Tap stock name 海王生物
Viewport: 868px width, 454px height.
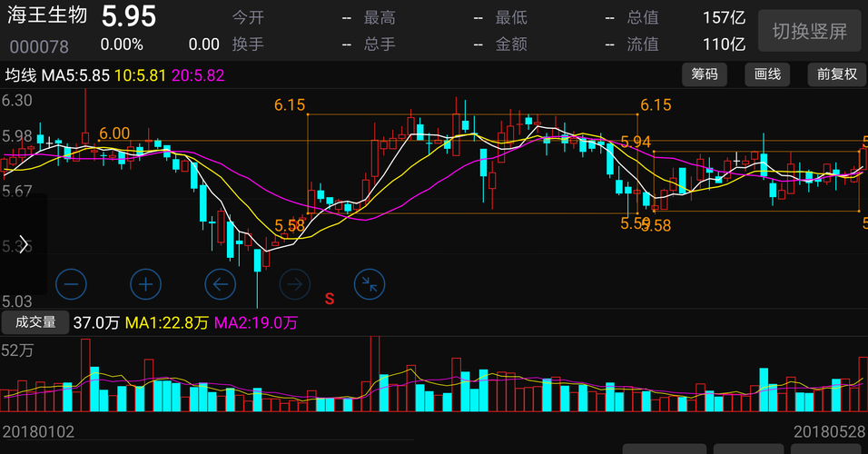47,15
